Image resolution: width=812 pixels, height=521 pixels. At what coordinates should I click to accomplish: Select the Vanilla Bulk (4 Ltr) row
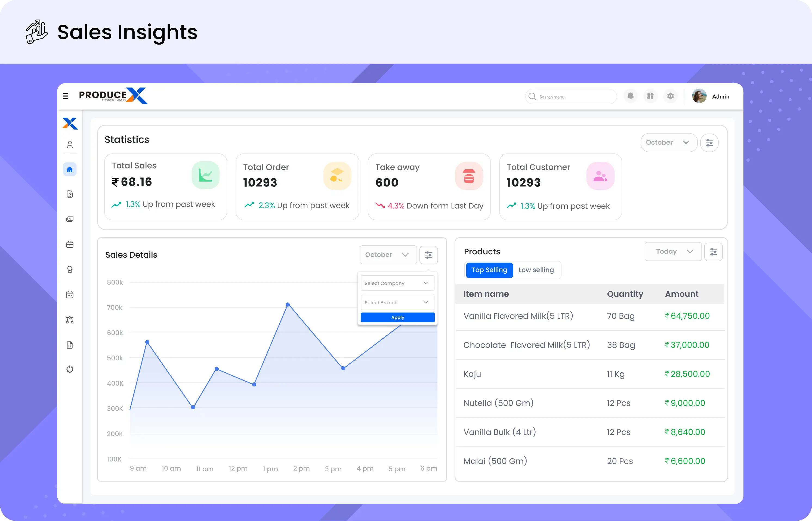(x=589, y=432)
